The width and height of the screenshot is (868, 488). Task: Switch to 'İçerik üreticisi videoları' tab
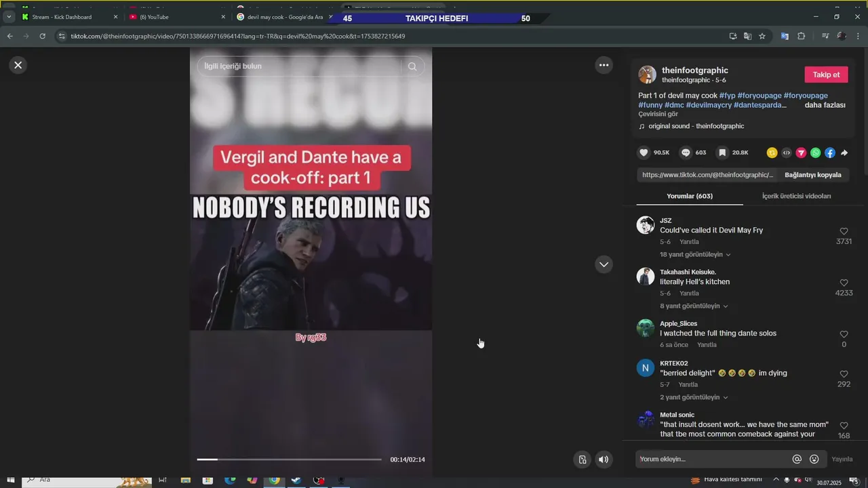point(796,196)
